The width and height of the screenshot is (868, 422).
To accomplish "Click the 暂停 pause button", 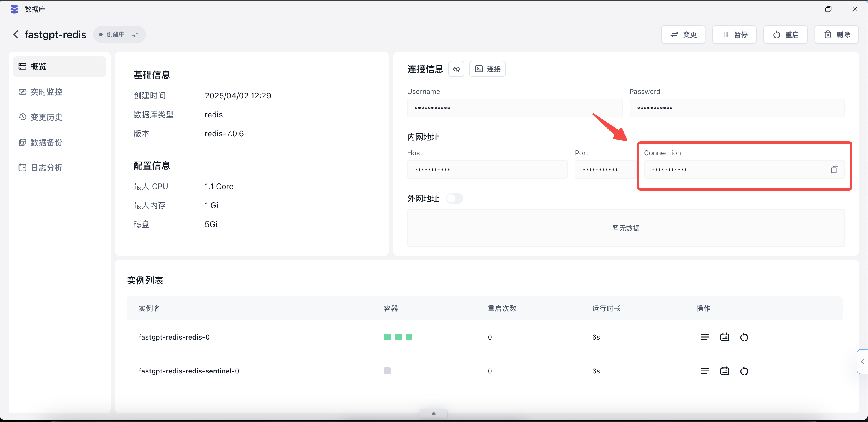I will [734, 34].
